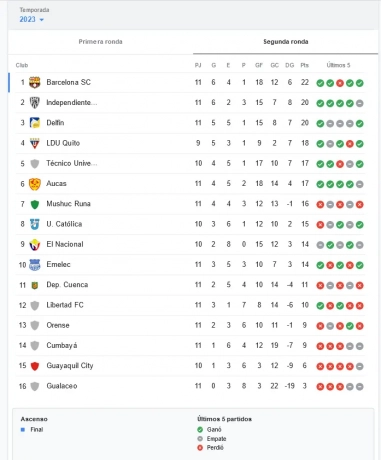381x460 pixels.
Task: Click Barcelona SC's red lost-match indicator
Action: click(x=340, y=83)
